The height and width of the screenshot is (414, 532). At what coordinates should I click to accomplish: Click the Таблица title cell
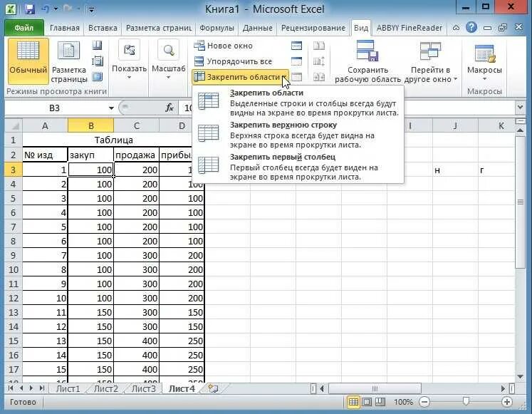point(113,140)
